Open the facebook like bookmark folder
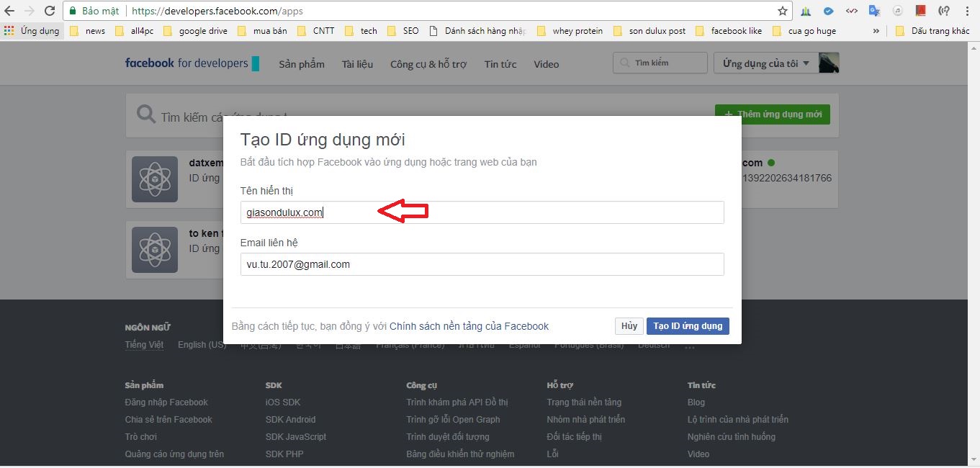This screenshot has width=980, height=468. [x=729, y=31]
